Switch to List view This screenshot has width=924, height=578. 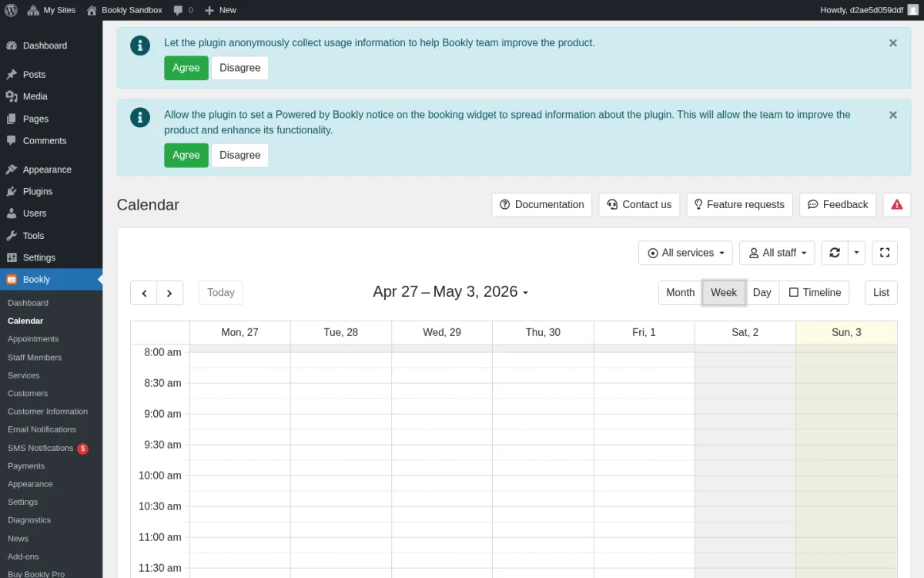[882, 293]
